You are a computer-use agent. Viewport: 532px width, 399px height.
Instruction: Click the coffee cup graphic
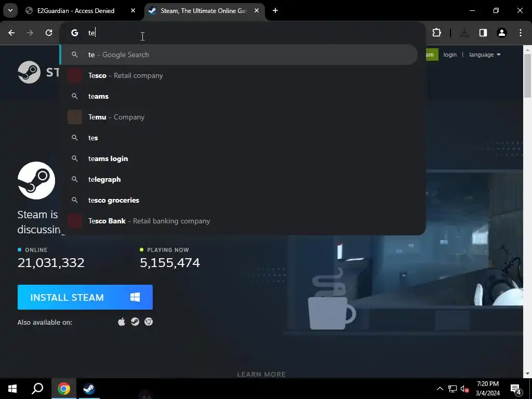331,299
